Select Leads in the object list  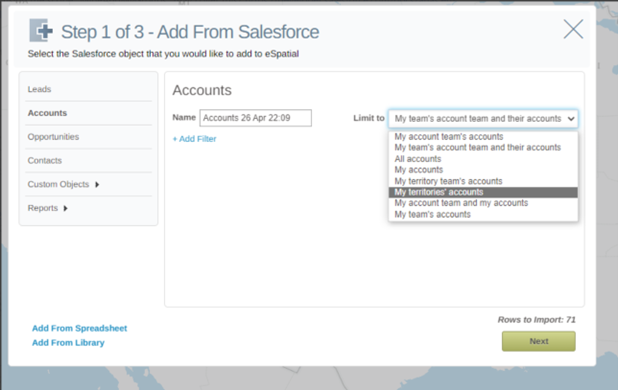[39, 89]
